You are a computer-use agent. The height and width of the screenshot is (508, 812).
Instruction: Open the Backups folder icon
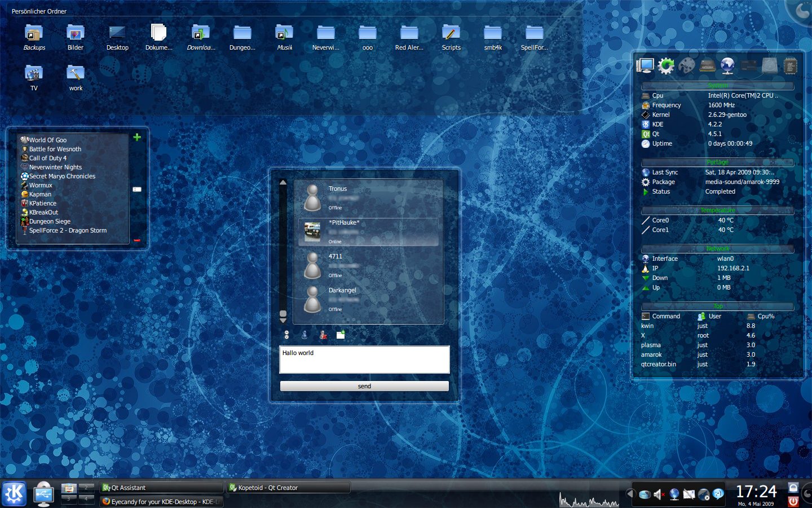pos(34,33)
